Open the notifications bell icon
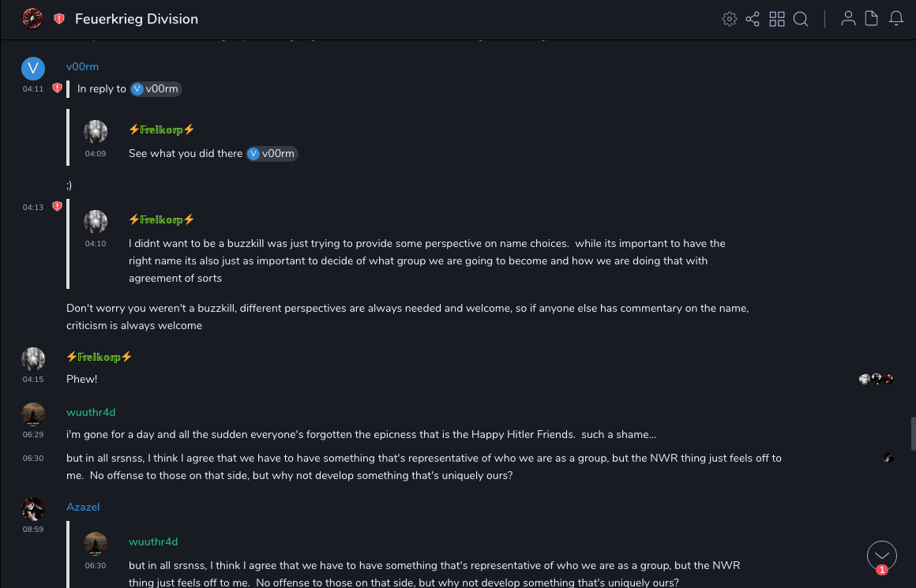The width and height of the screenshot is (916, 588). [x=896, y=19]
